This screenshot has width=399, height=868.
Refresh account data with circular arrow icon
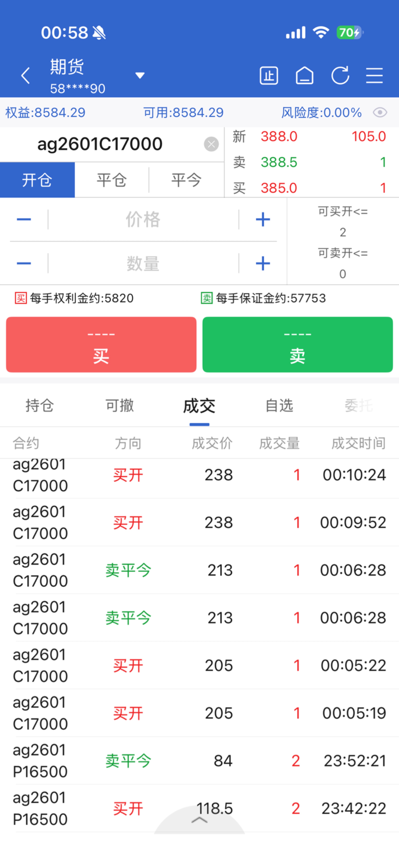[340, 76]
